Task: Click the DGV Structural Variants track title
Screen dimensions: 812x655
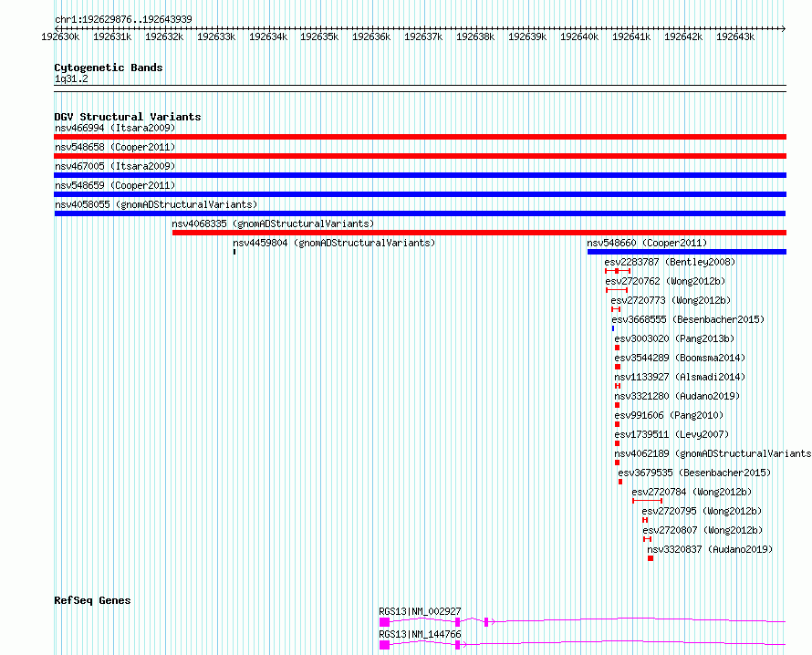Action: [128, 117]
